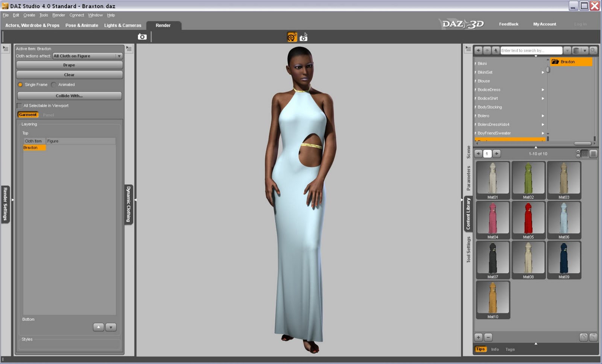Screen dimensions: 602x364
Task: Expand the BodiceDress category arrow
Action: click(x=543, y=89)
